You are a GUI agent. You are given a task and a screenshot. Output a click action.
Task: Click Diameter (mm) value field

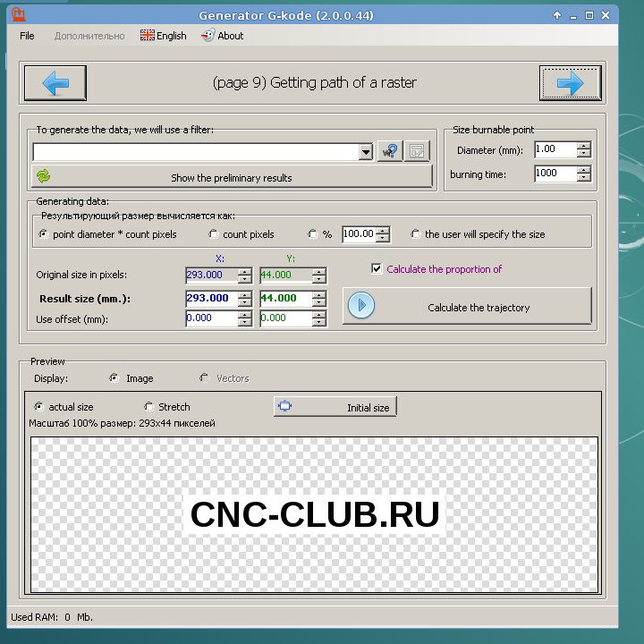point(555,149)
